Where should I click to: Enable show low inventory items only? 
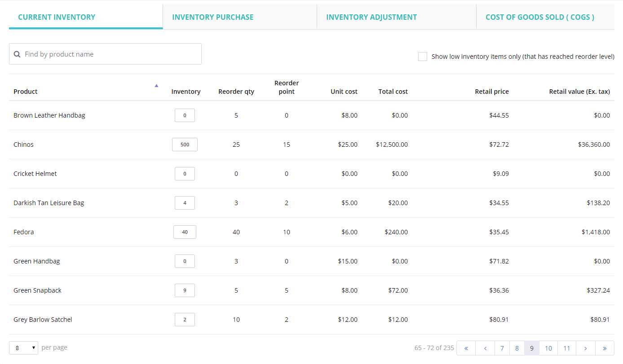click(x=423, y=57)
